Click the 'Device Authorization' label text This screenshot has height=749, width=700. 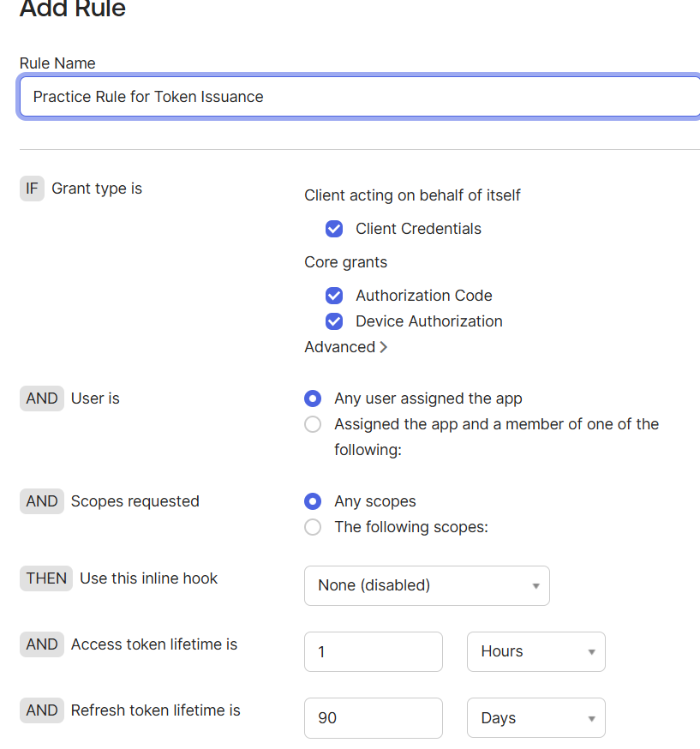(428, 321)
